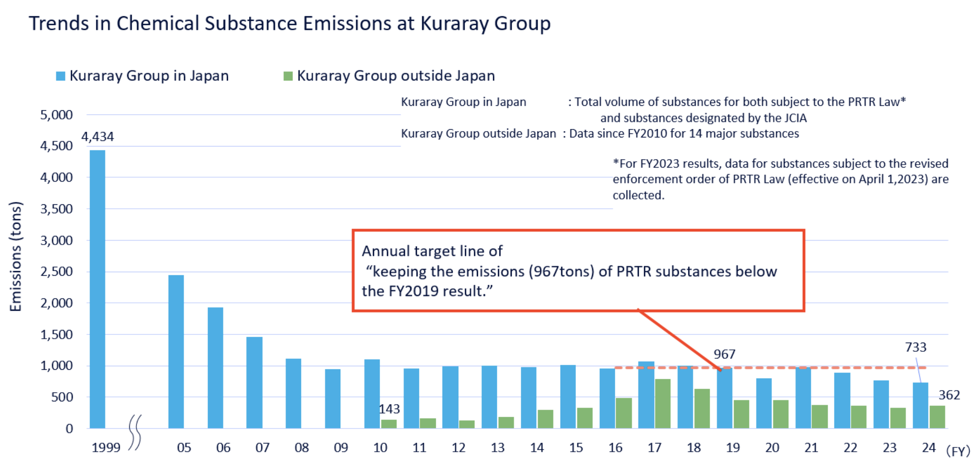Viewport: 980px width, 471px height.
Task: Click the note 'Data since FY2010 for 14 major substances'
Action: [684, 134]
